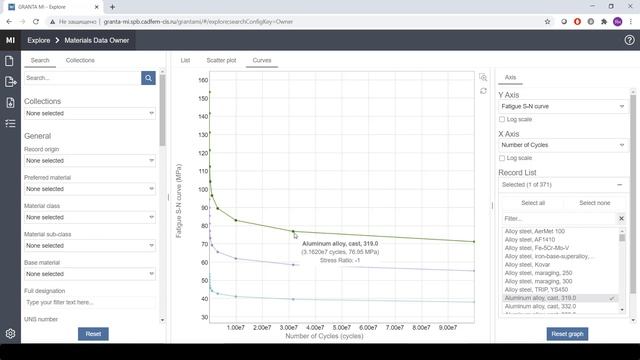Click the red Opera extension icon
This screenshot has height=360, width=640.
coord(577,22)
